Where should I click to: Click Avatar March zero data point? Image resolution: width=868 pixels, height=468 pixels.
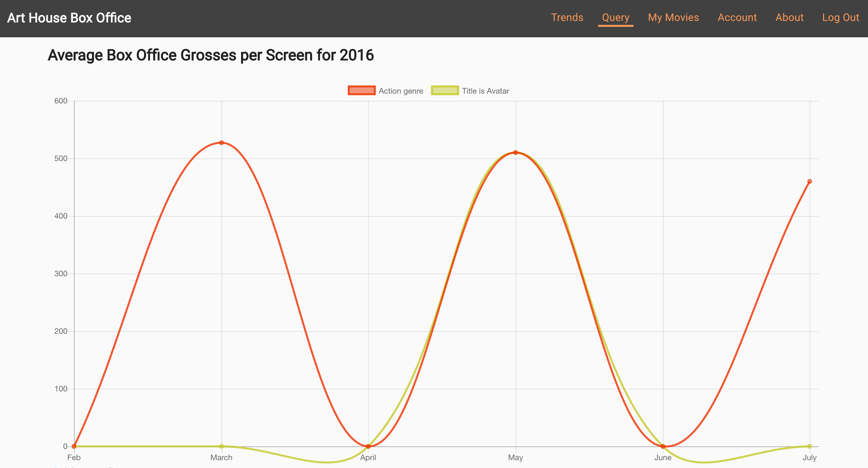click(x=221, y=446)
